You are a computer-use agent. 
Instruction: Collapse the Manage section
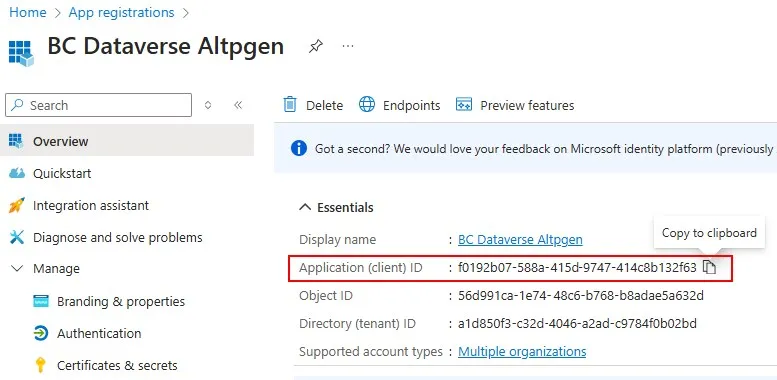click(x=17, y=269)
